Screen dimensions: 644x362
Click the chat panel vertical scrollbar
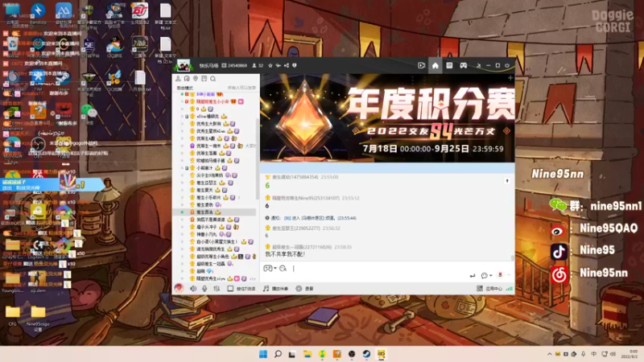point(512,257)
